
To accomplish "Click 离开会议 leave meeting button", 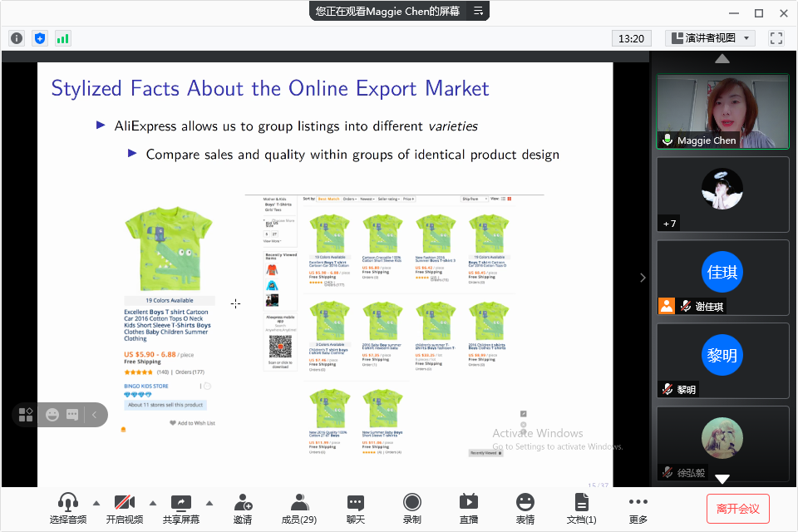I will [738, 509].
